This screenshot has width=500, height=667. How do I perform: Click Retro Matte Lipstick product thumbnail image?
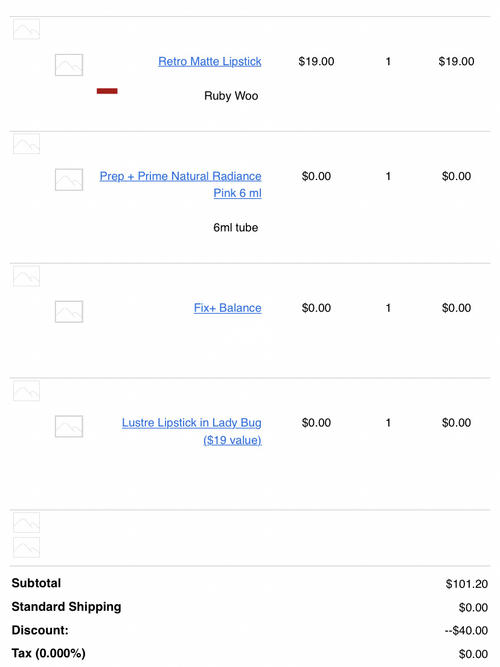pos(69,65)
